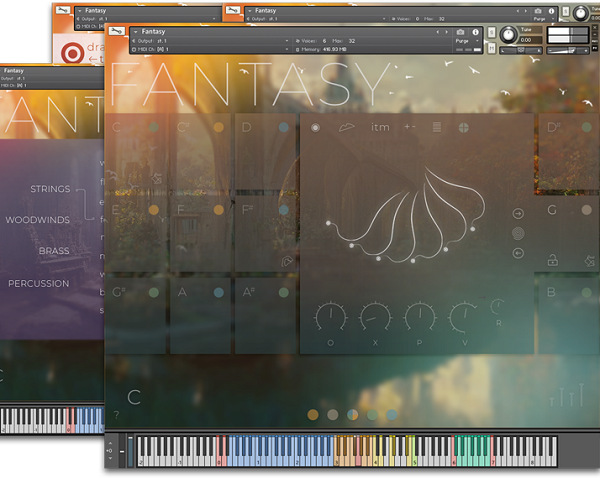Open the Output dropdown in rear-right Fantasy window

pyautogui.click(x=316, y=19)
